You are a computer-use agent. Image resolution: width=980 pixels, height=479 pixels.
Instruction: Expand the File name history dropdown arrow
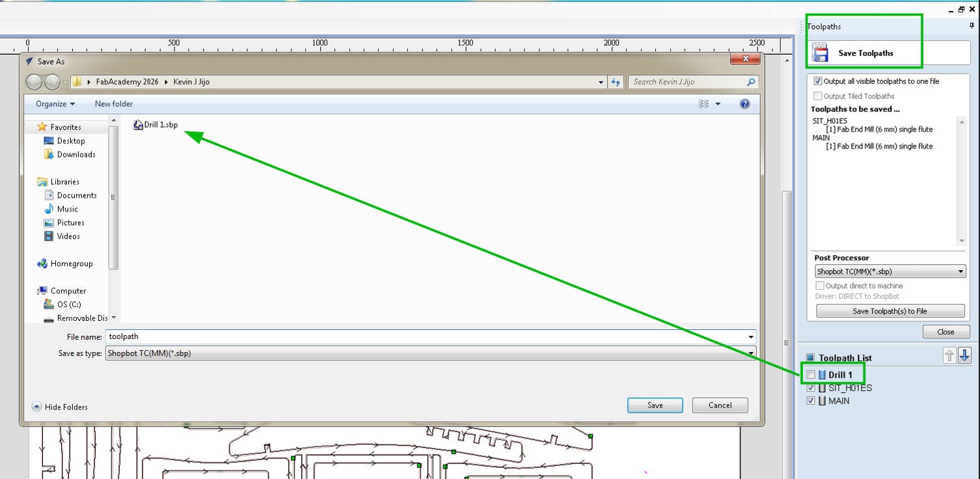(752, 337)
